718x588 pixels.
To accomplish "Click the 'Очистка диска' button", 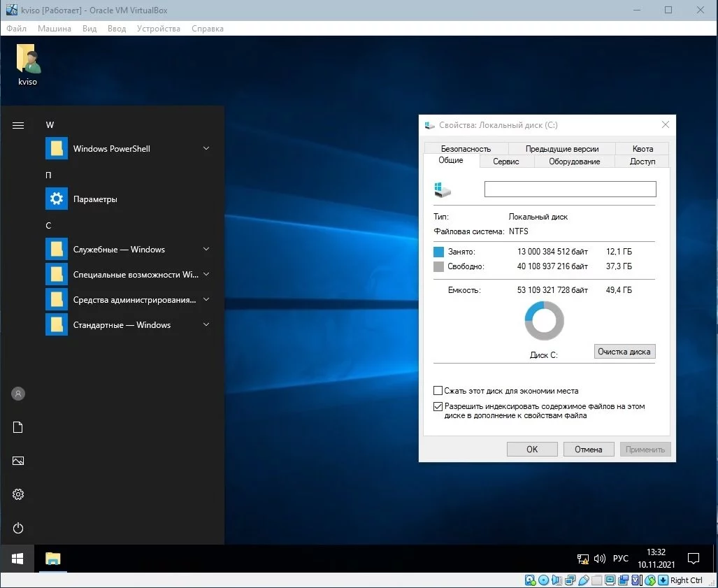I will coord(624,352).
